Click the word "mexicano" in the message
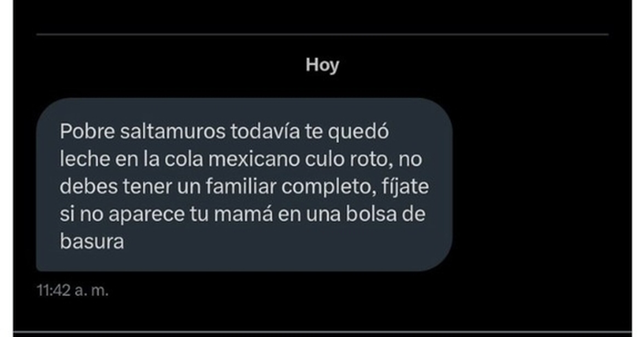The width and height of the screenshot is (644, 337). pyautogui.click(x=254, y=159)
